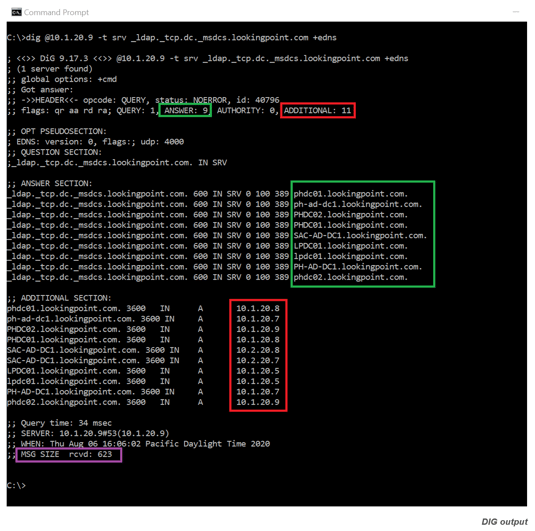
Task: Click IP 10.1.20.7 in uppercase PH-AD-DC1 row
Action: [258, 392]
